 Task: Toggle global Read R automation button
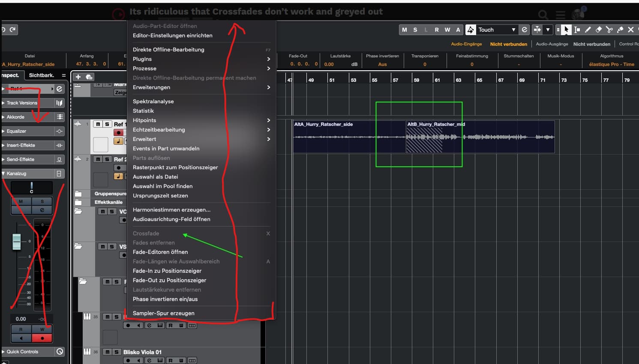tap(437, 30)
